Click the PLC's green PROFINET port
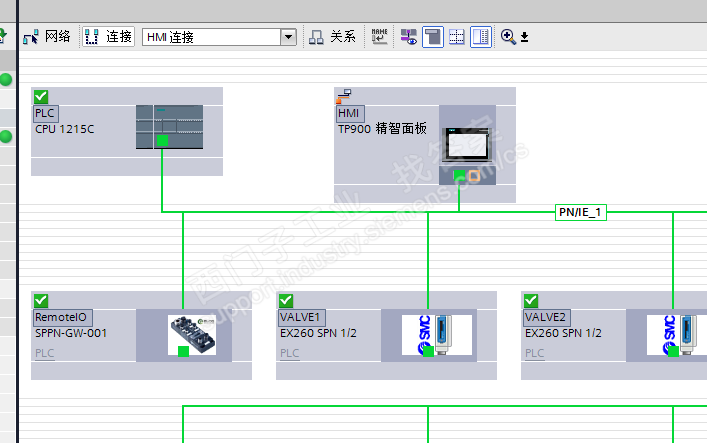The height and width of the screenshot is (443, 707). tap(162, 141)
